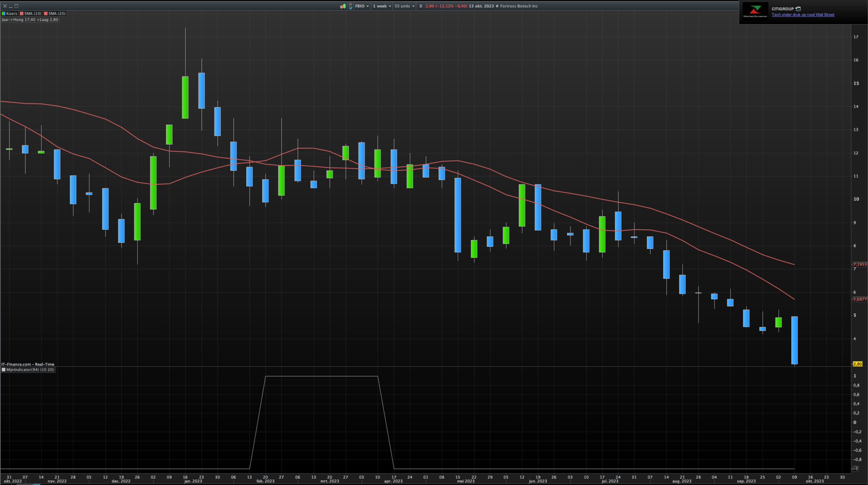Image resolution: width=868 pixels, height=485 pixels.
Task: Click the MarketScreener logo thumbnail
Action: coord(755,11)
